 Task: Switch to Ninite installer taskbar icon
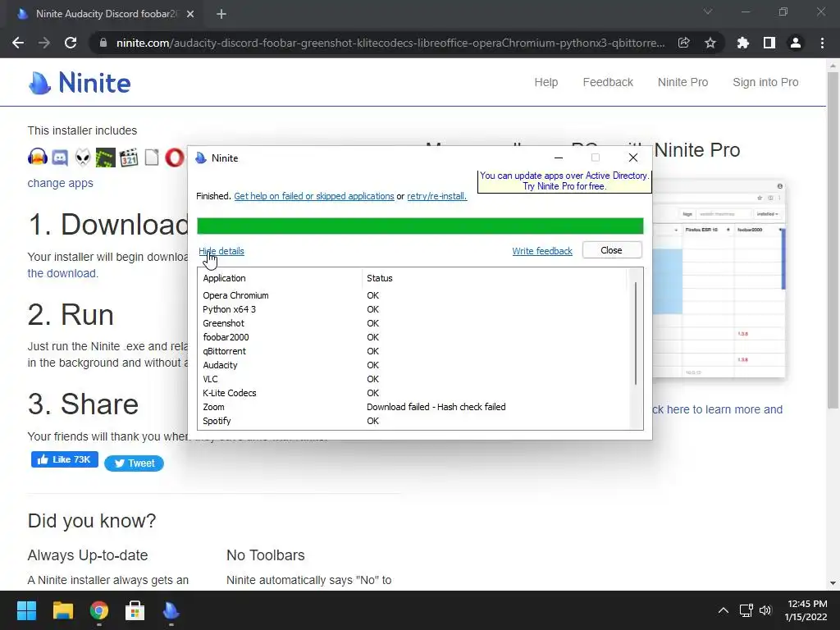171,610
